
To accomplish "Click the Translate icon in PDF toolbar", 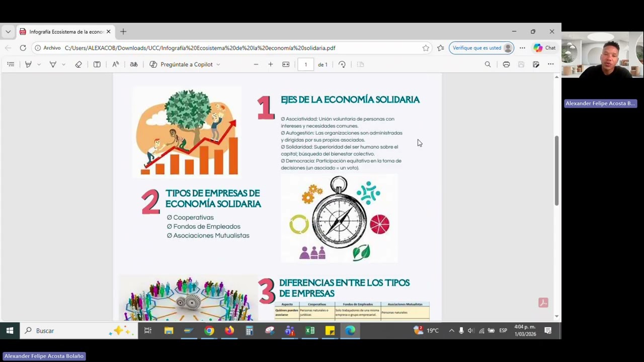I will [x=134, y=64].
